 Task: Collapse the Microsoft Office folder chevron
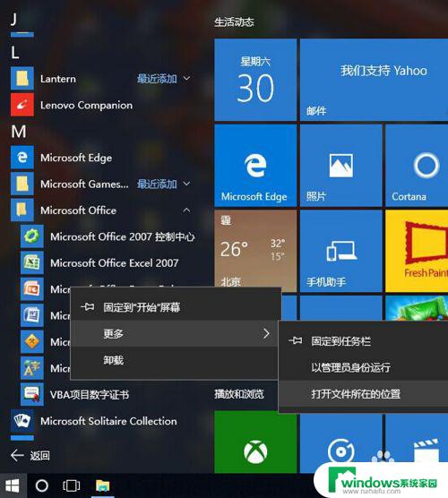(187, 210)
